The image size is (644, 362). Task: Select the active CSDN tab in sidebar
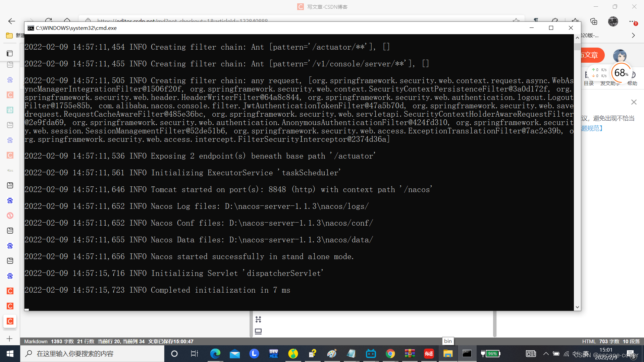click(10, 321)
